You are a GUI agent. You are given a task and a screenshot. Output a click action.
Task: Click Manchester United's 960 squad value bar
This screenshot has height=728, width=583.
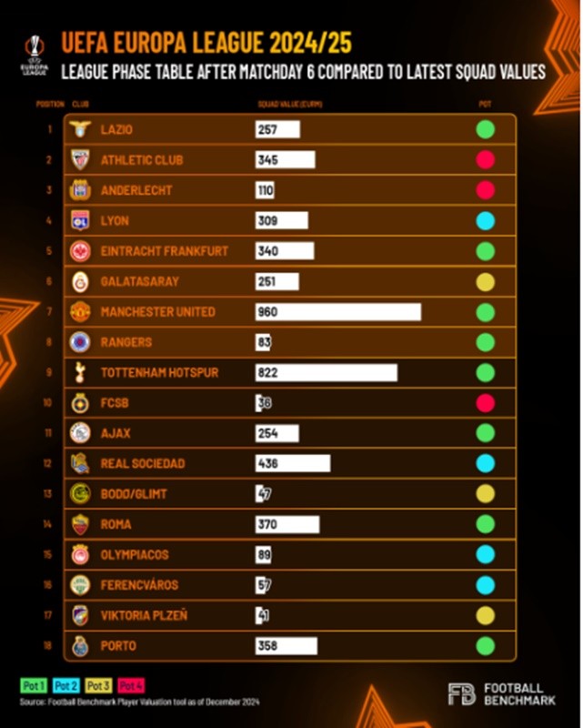coord(338,311)
